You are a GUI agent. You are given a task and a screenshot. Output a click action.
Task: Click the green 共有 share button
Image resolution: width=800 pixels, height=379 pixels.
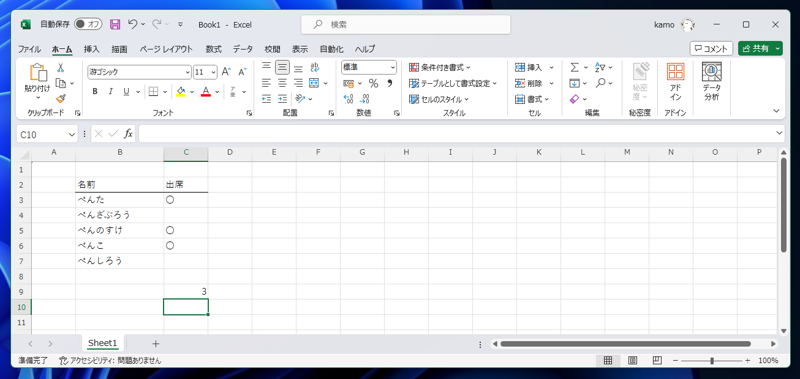tap(756, 48)
